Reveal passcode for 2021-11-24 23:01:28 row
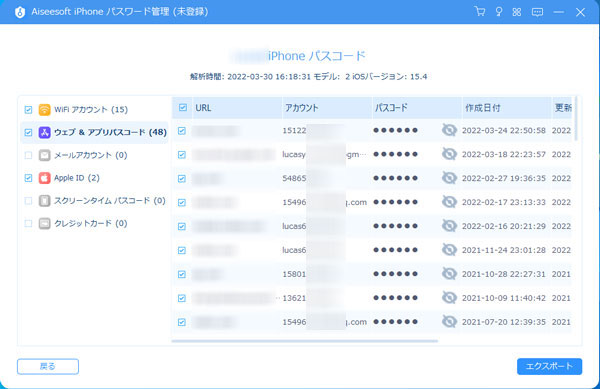The width and height of the screenshot is (600, 389). coord(449,250)
